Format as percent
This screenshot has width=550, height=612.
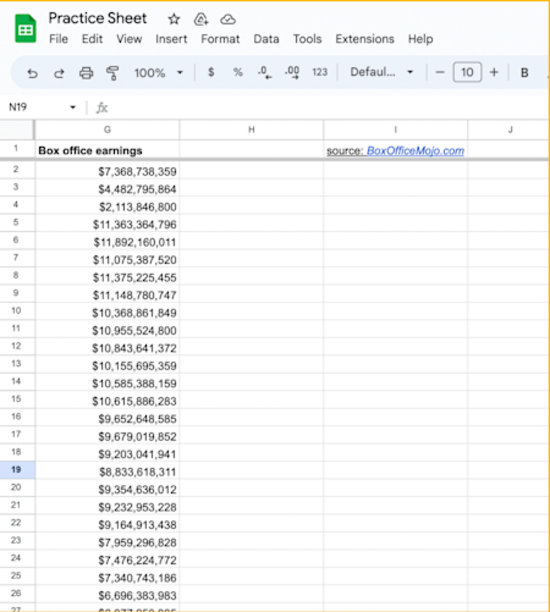pyautogui.click(x=238, y=72)
